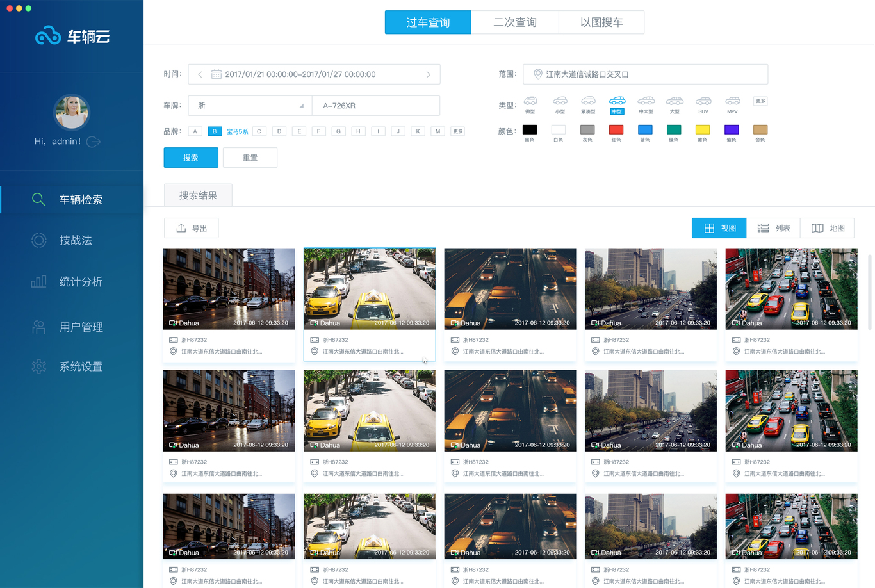This screenshot has width=875, height=588.
Task: Click the map icon beside 地图
Action: (x=817, y=228)
